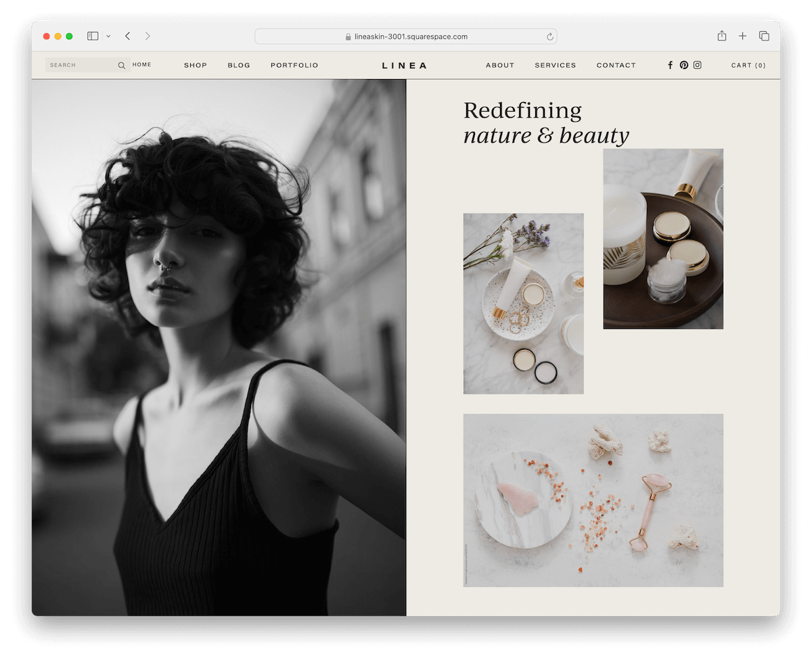Switch to the BLOG section
The height and width of the screenshot is (658, 812).
click(x=238, y=65)
